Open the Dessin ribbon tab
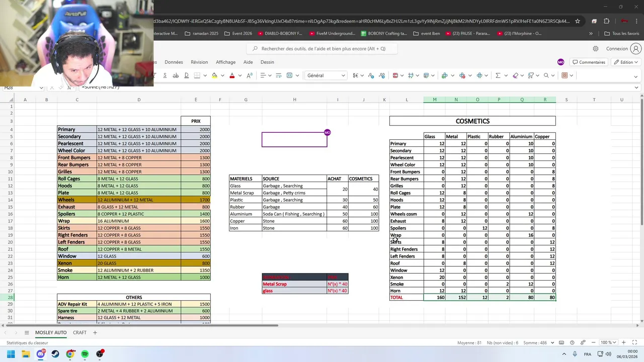 pyautogui.click(x=267, y=62)
